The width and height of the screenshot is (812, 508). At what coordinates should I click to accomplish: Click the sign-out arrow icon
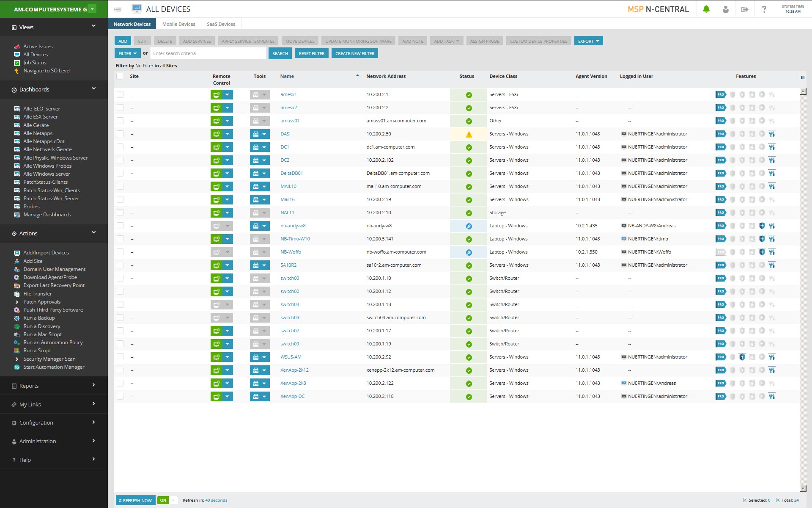coord(745,9)
